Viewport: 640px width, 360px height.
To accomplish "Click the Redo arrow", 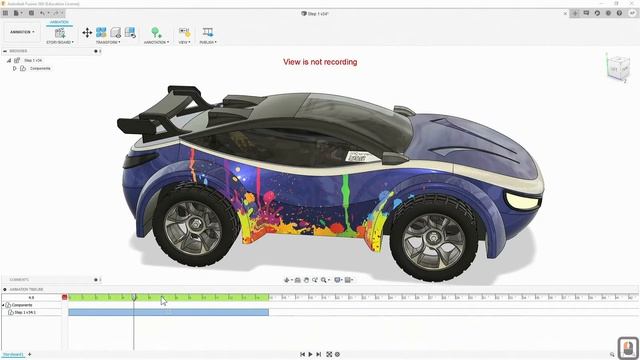I will (57, 13).
